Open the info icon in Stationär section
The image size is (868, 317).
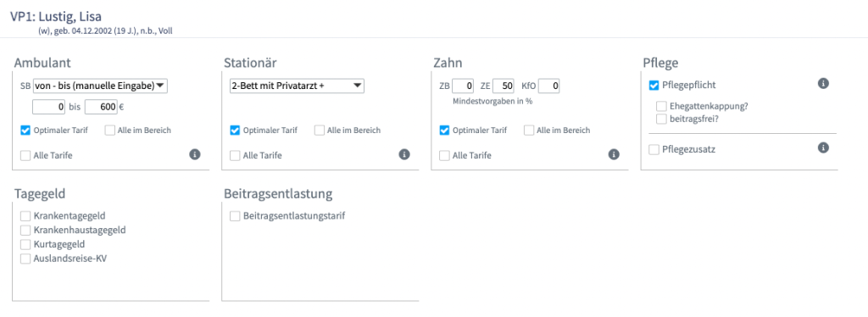tap(404, 154)
